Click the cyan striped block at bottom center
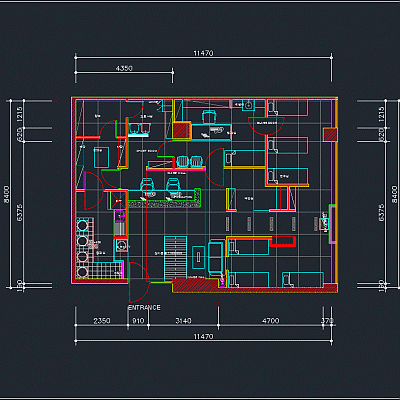Image resolution: width=400 pixels, height=400 pixels. (175, 258)
